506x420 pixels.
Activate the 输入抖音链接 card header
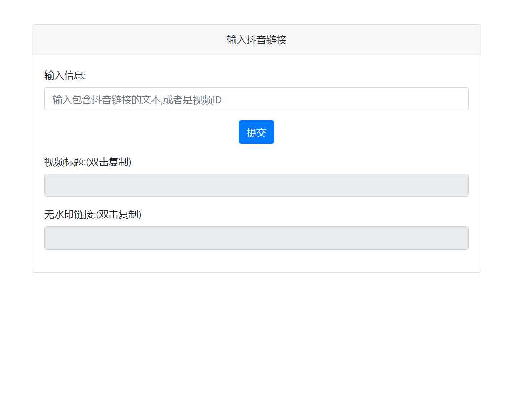256,39
